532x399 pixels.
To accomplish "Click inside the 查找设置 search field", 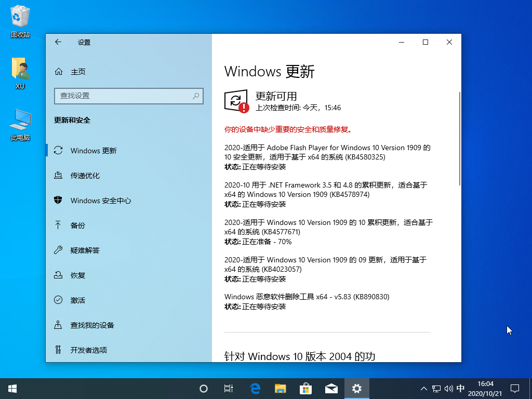I will click(129, 96).
